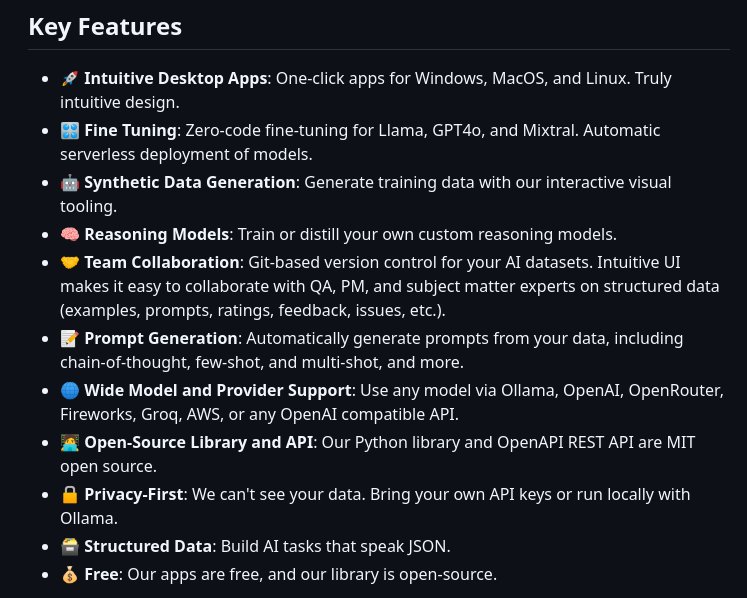
Task: Click the bold Wide Model and Provider Support text
Action: click(218, 390)
